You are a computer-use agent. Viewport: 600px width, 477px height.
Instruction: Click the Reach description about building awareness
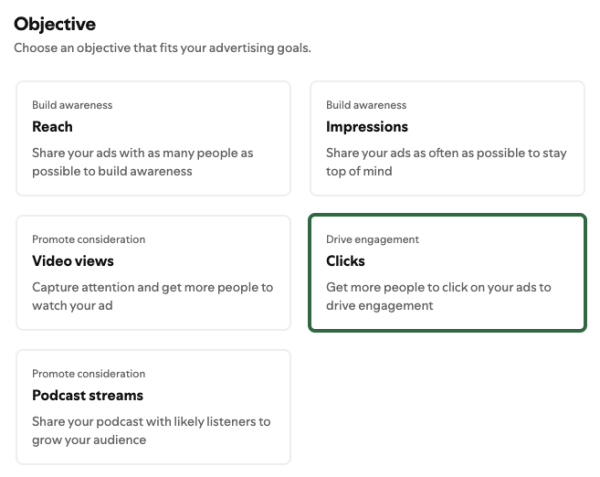[x=143, y=162]
